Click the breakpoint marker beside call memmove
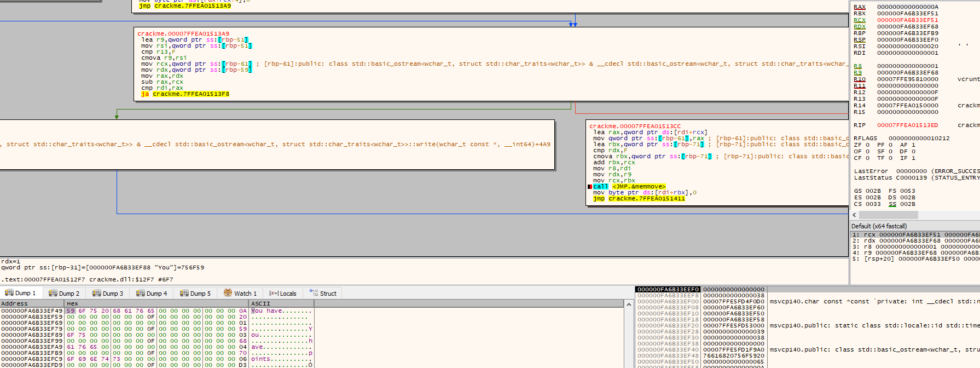Image resolution: width=980 pixels, height=368 pixels. click(590, 187)
